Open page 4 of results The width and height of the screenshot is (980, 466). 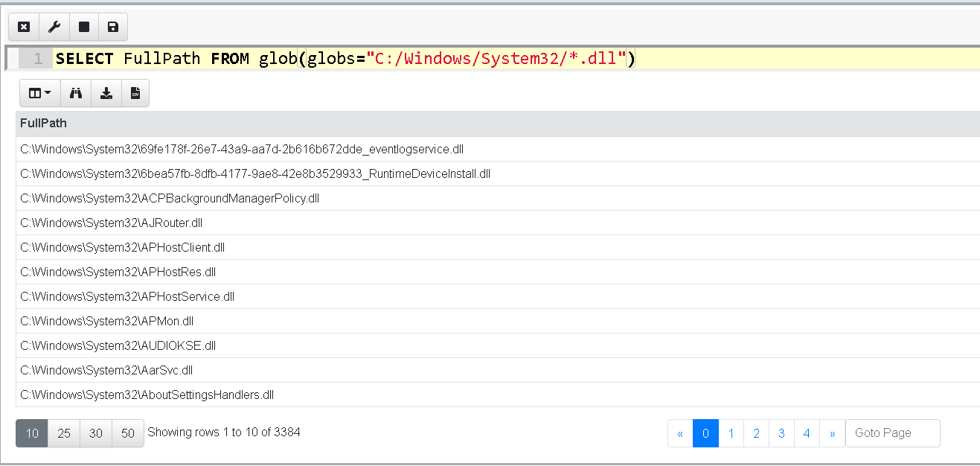(807, 433)
